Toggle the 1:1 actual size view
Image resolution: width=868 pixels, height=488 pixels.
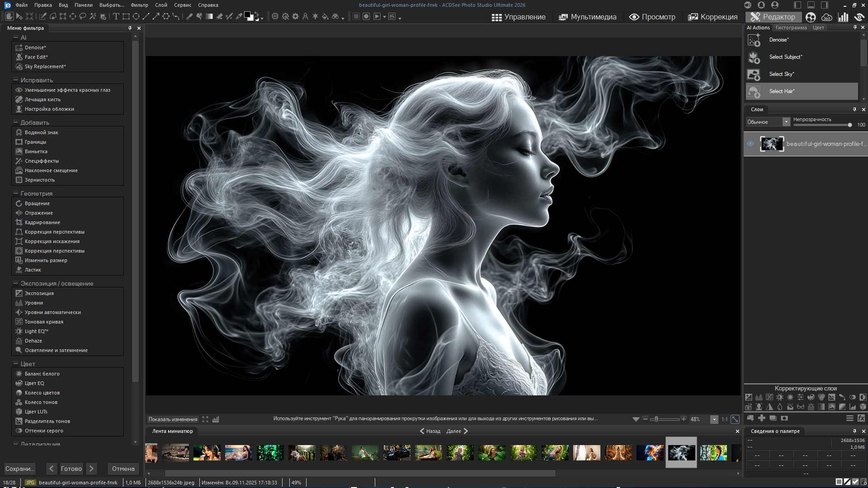coord(725,419)
